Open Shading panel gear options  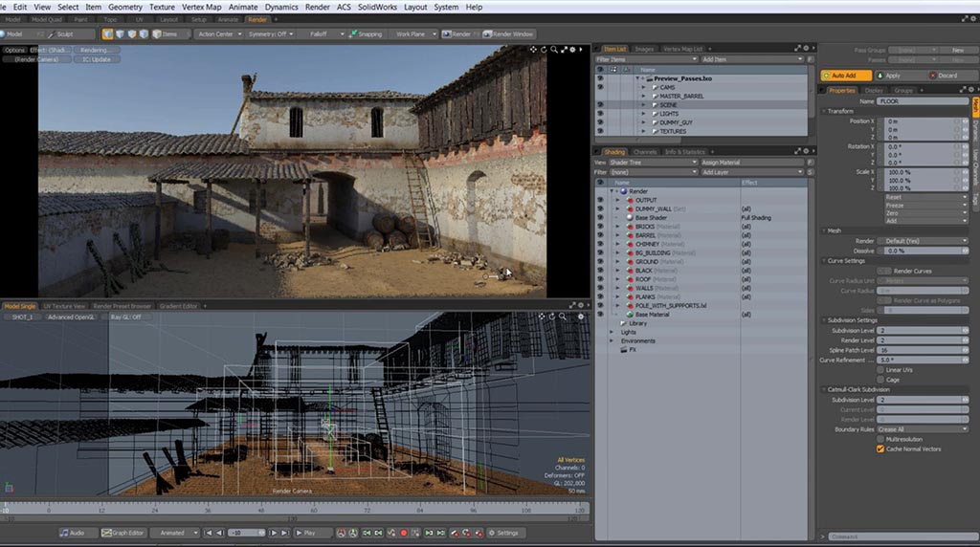point(806,151)
